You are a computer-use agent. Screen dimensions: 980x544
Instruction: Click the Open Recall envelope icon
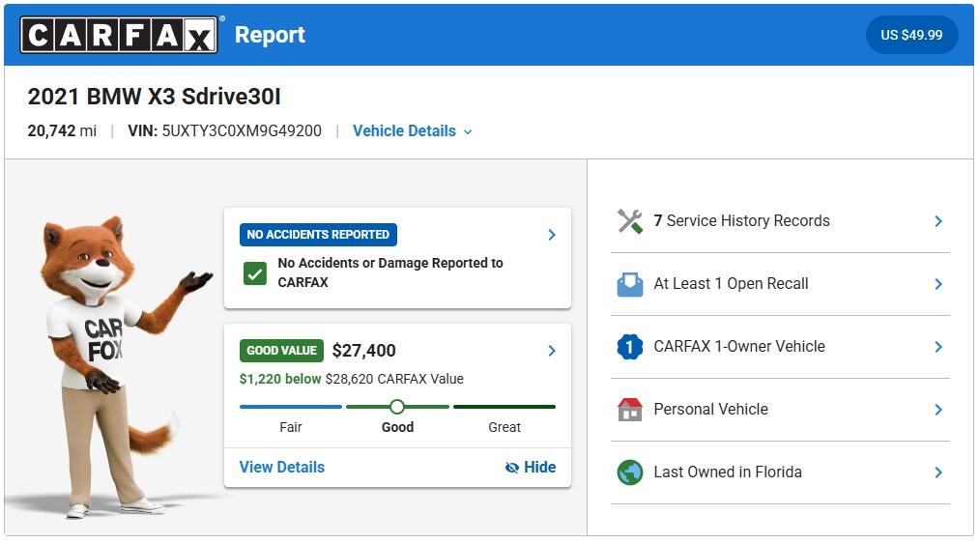pyautogui.click(x=630, y=284)
